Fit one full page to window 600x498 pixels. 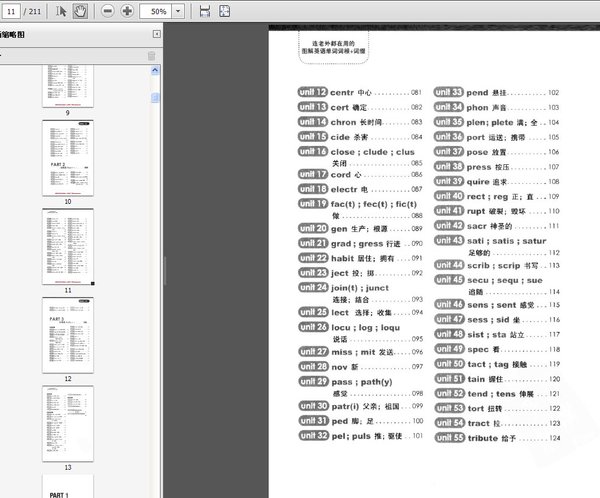224,11
